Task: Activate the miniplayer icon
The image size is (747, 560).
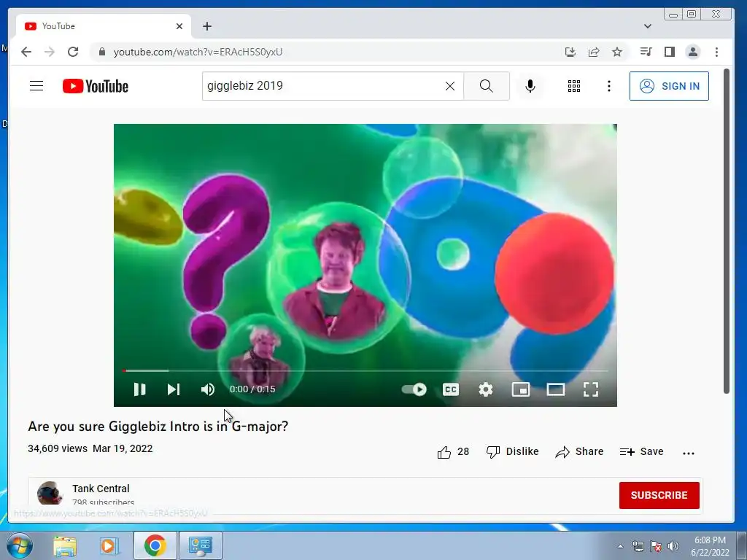Action: pyautogui.click(x=521, y=389)
